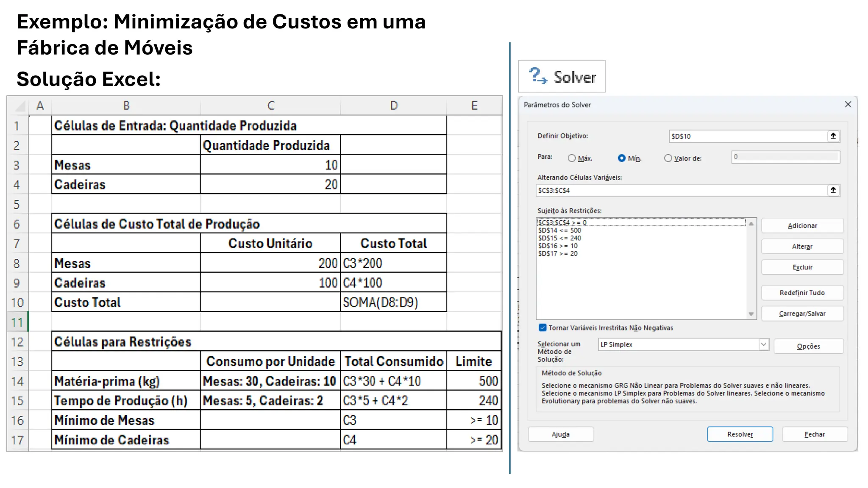The image size is (868, 488).
Task: Select row 1 header
Action: click(x=17, y=125)
